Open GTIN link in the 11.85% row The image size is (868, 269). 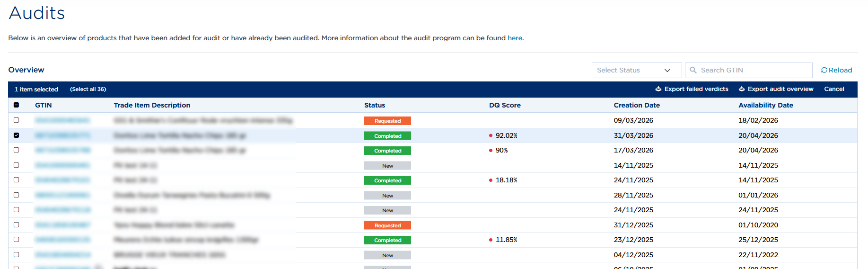tap(62, 240)
